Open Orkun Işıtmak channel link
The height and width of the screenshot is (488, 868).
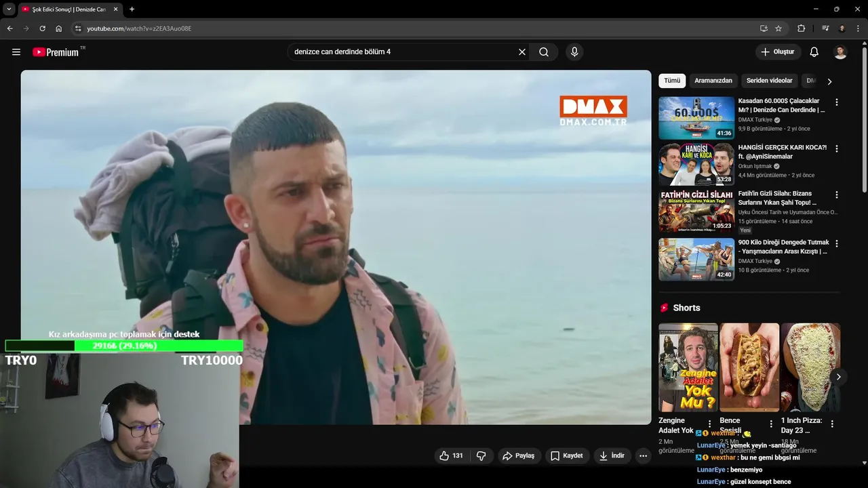(755, 166)
